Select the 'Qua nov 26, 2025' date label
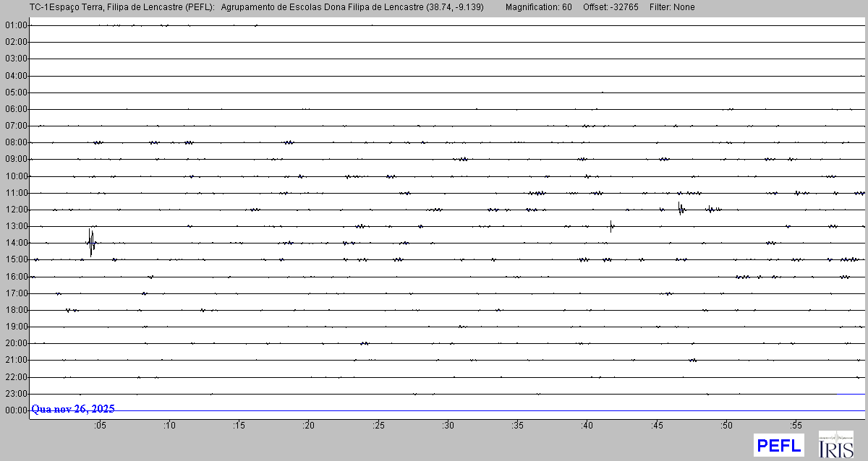Screen dimensions: 868x461 pos(72,409)
